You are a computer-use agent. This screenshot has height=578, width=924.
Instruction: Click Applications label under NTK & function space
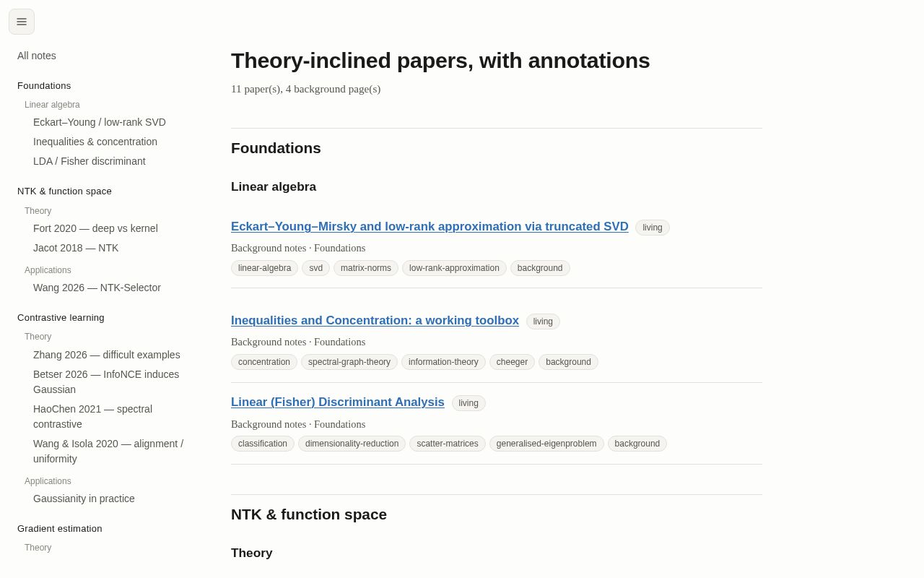[48, 270]
